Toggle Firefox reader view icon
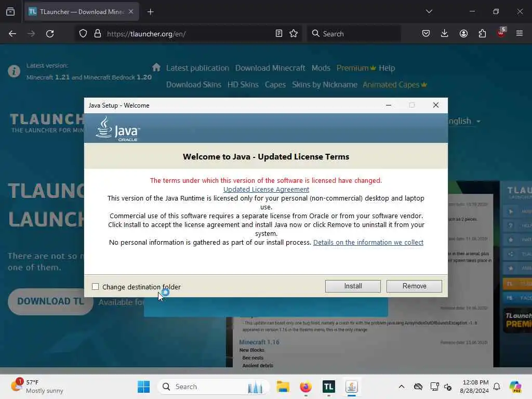 pos(279,33)
